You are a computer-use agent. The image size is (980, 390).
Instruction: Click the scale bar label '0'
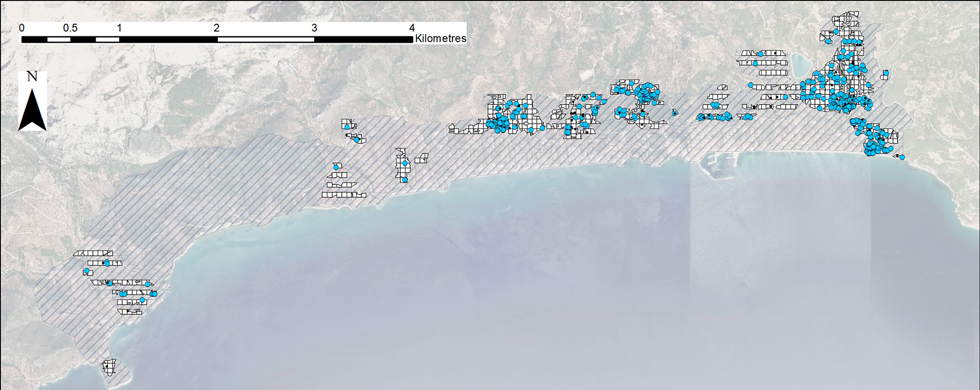click(x=22, y=28)
